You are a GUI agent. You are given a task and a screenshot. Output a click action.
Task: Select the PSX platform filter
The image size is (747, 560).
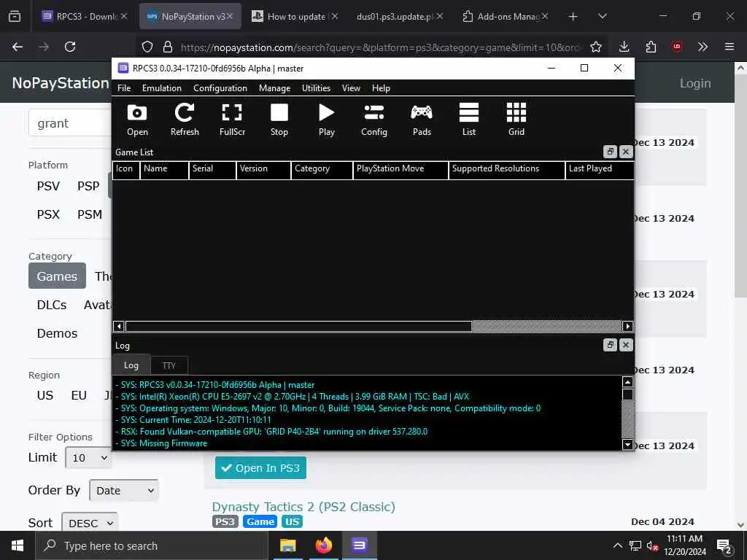(x=48, y=215)
